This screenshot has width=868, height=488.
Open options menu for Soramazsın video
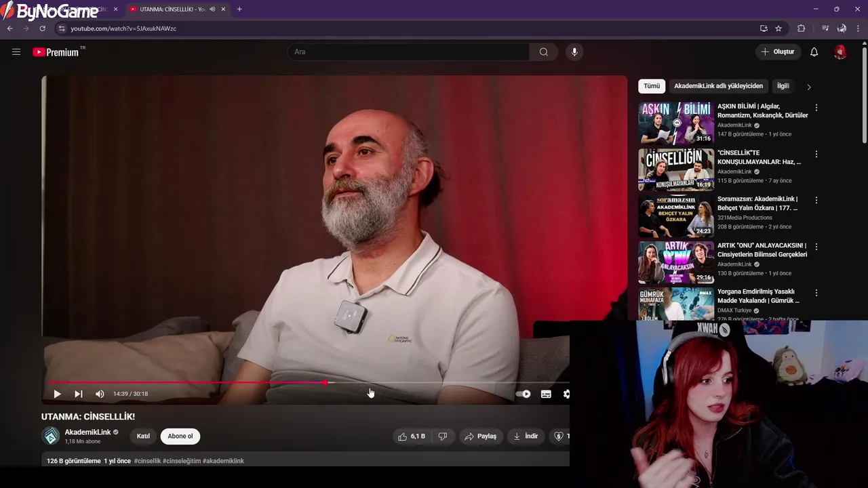click(816, 200)
